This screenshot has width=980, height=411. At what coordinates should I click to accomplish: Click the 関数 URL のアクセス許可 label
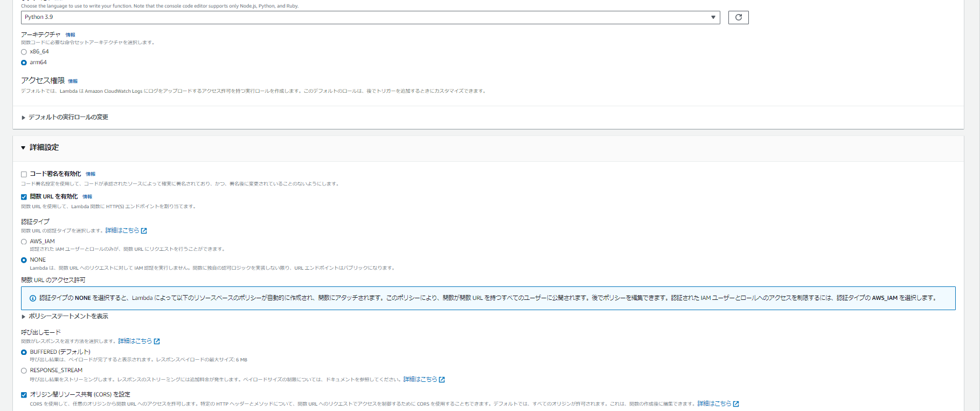click(x=53, y=280)
